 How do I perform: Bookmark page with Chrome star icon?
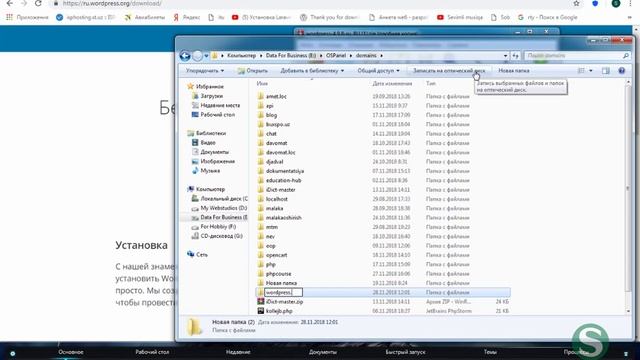click(576, 4)
